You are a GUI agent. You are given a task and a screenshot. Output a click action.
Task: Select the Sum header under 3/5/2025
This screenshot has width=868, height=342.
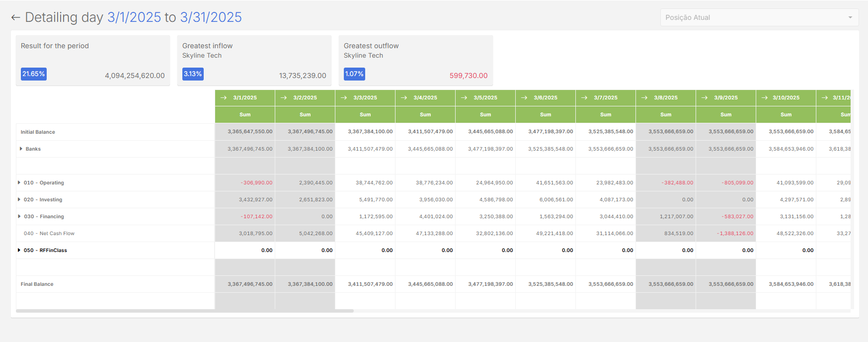click(485, 115)
